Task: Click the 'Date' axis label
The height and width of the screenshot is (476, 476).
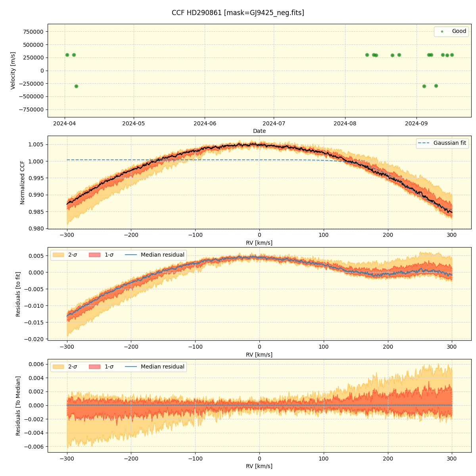Action: [x=259, y=131]
